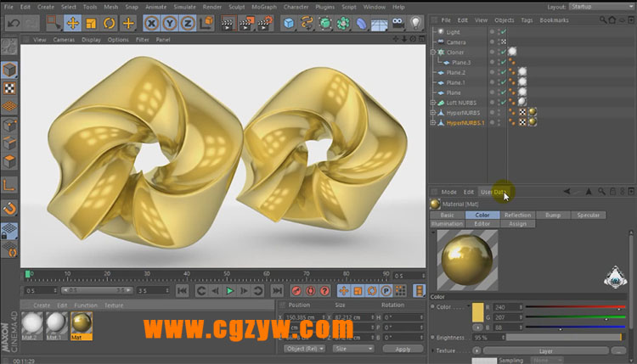
Task: Switch to the Specular material tab
Action: coord(589,215)
